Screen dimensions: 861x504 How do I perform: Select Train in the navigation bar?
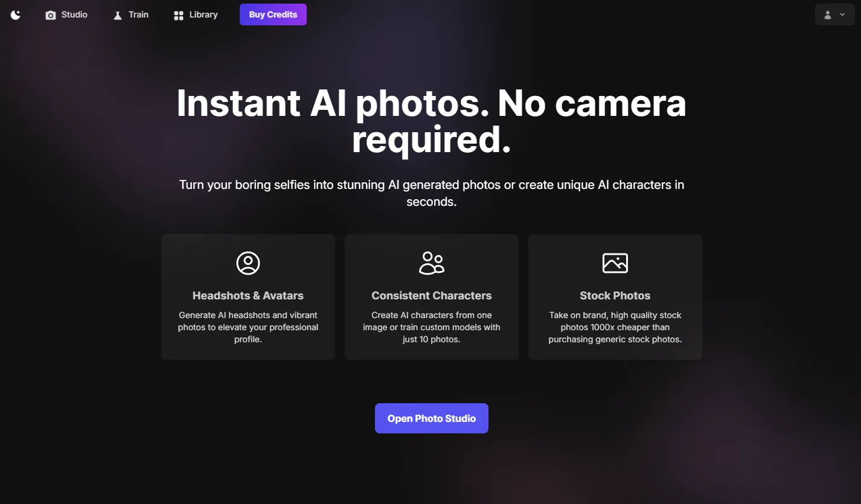tap(131, 14)
